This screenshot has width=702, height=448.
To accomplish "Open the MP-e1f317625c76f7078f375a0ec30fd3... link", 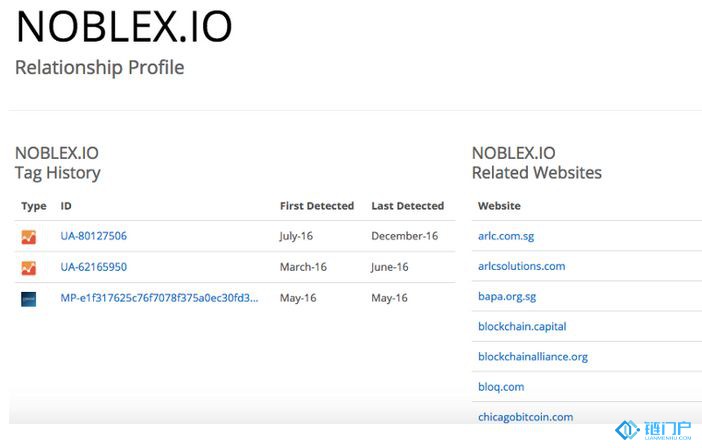I will pyautogui.click(x=159, y=298).
